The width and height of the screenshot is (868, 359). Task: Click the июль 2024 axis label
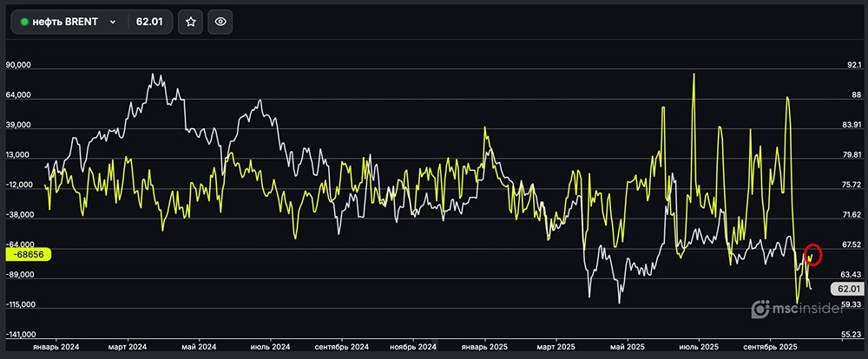tap(270, 348)
